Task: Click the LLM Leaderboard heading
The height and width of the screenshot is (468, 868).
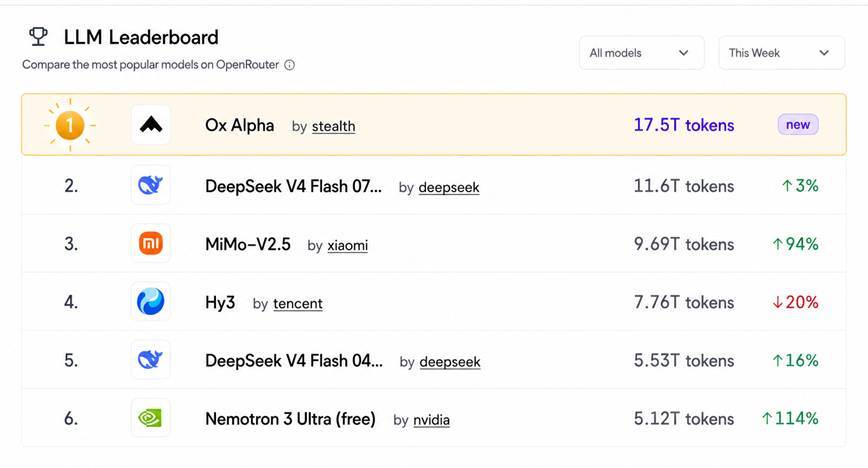Action: click(x=141, y=38)
